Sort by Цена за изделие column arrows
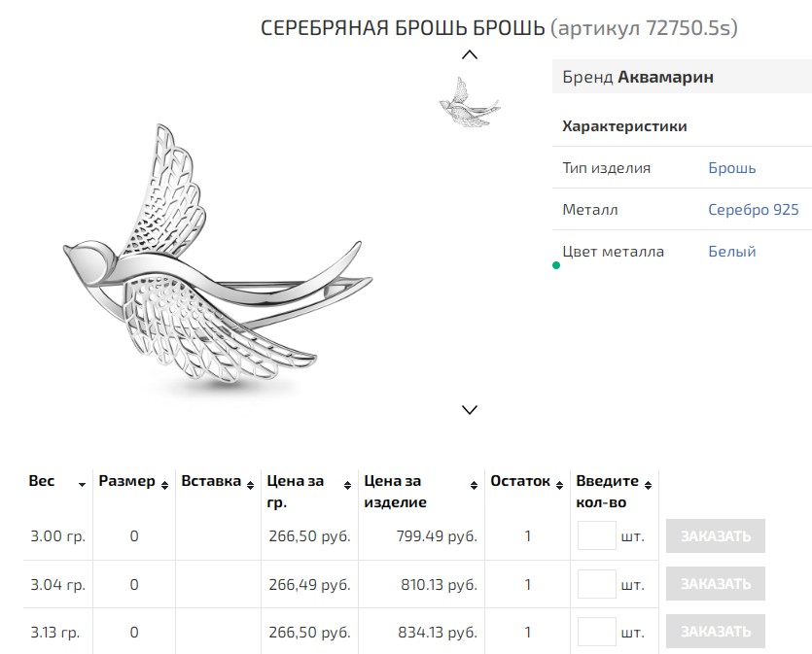 (x=474, y=484)
